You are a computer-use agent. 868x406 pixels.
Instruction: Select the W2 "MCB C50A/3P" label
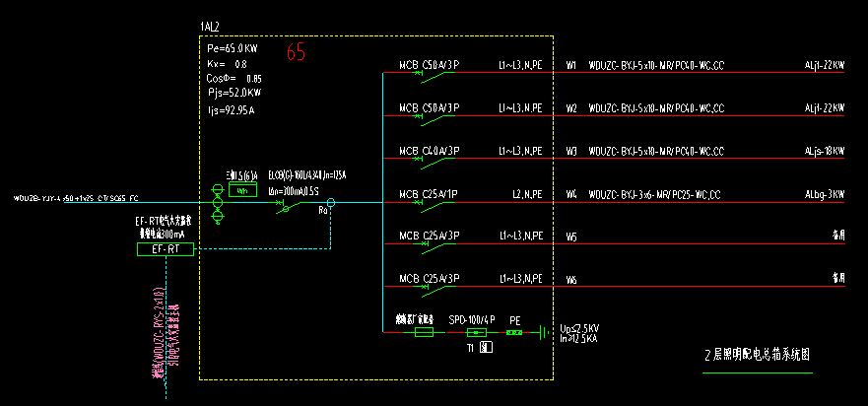(430, 107)
